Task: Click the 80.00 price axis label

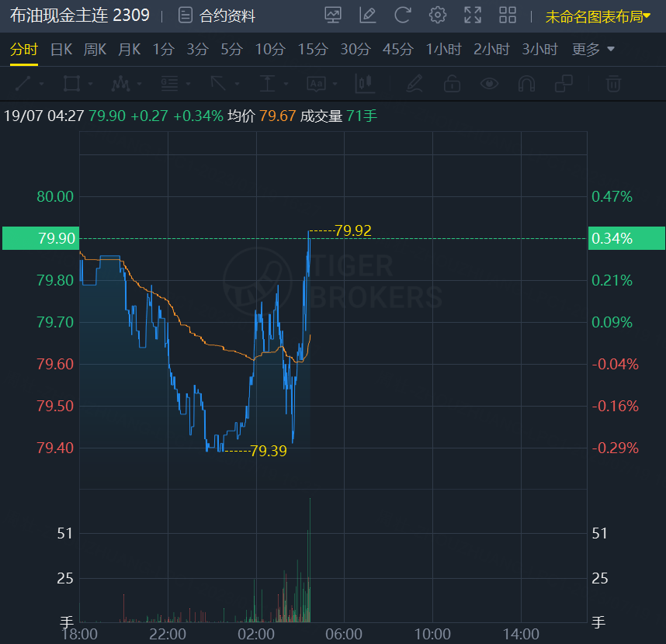Action: tap(55, 196)
